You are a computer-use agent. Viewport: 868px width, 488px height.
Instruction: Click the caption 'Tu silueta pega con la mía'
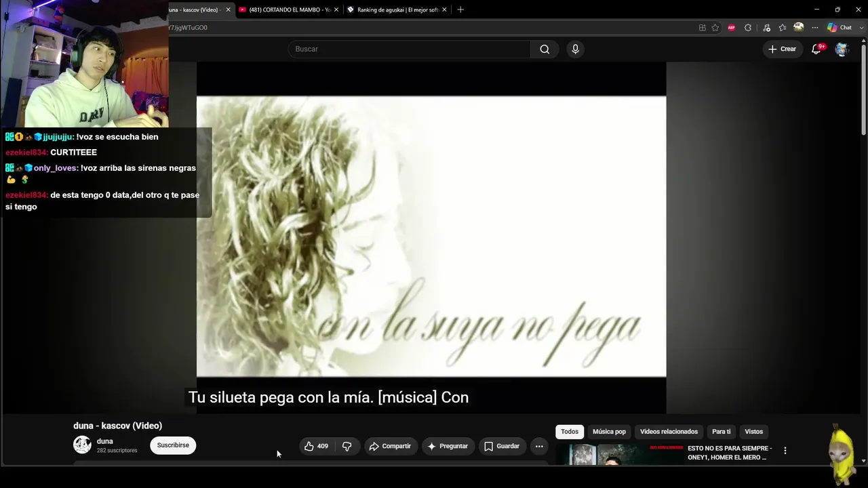tap(281, 397)
